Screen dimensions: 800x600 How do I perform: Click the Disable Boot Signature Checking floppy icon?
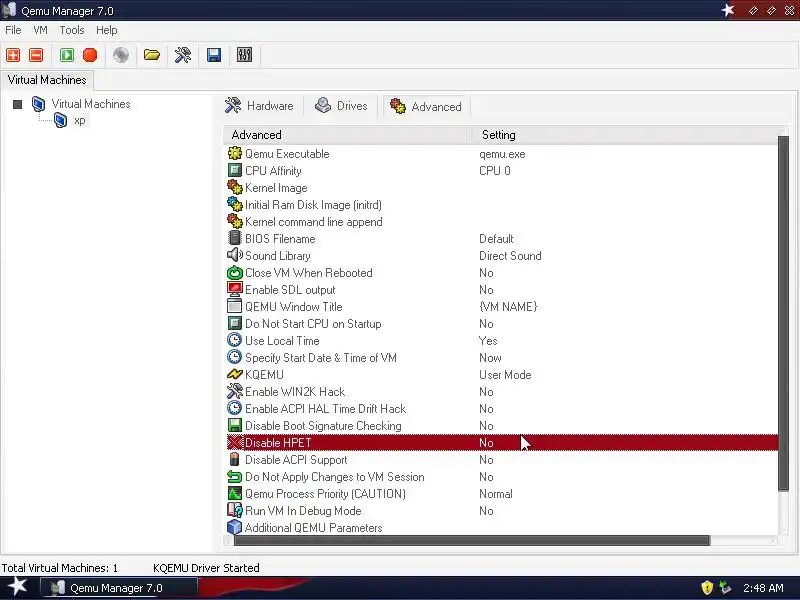[235, 426]
